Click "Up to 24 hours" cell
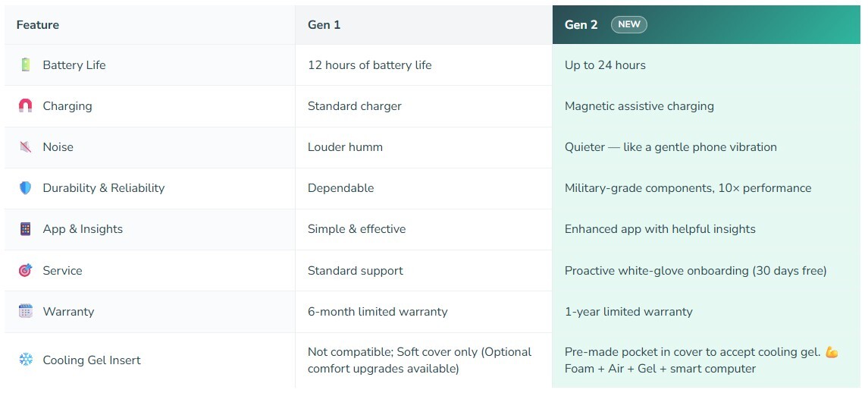This screenshot has height=393, width=868. (605, 65)
